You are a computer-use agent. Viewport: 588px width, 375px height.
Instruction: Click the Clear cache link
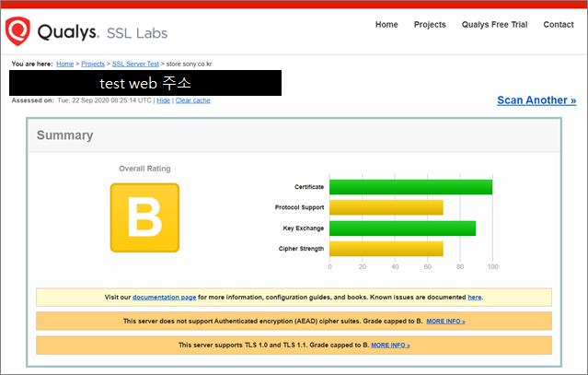[x=192, y=100]
